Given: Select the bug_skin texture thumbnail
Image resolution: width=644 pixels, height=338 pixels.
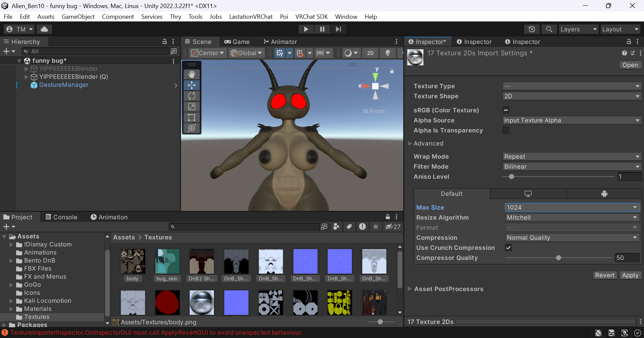Looking at the screenshot, I should click(167, 262).
